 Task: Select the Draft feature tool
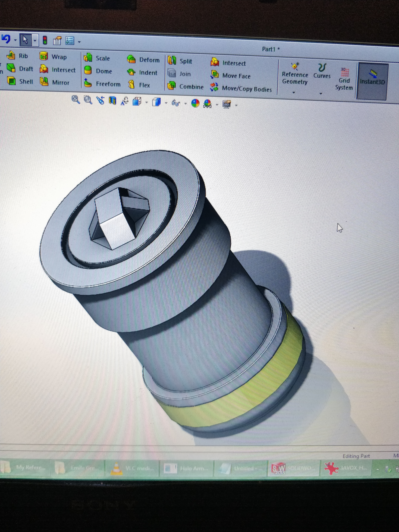(x=20, y=68)
